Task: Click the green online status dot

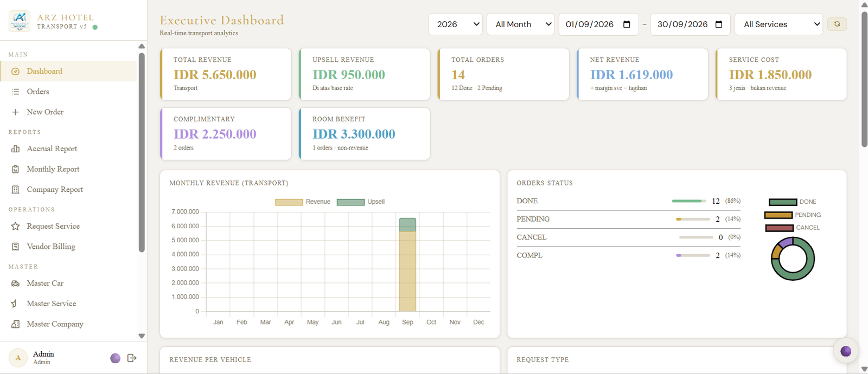Action: click(95, 27)
